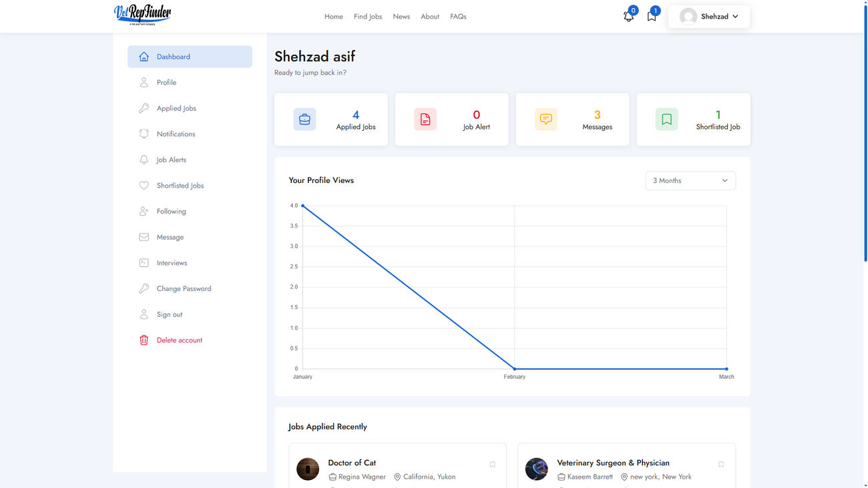The height and width of the screenshot is (488, 868).
Task: Click the Shortlisted Jobs heart icon
Action: point(144,186)
